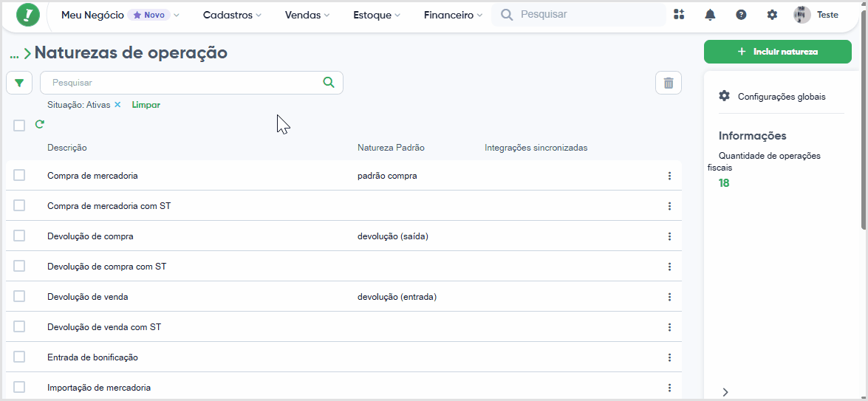The image size is (868, 401).
Task: Check the Devolução de compra com ST checkbox
Action: point(19,266)
